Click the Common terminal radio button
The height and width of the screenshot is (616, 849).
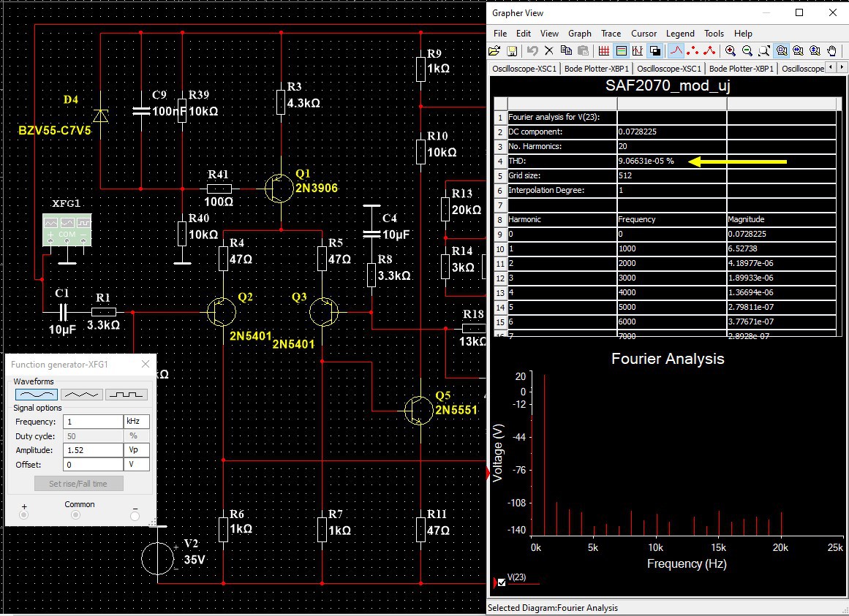[x=76, y=515]
